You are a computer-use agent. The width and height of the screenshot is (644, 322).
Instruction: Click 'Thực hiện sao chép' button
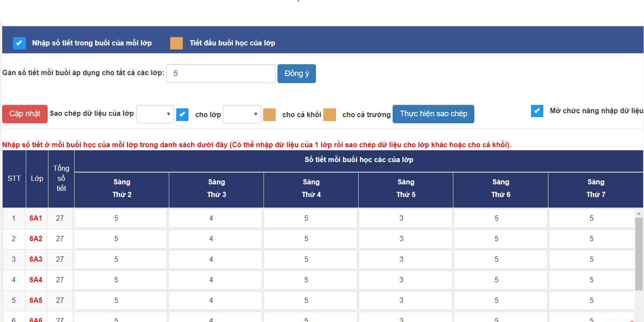pos(433,114)
